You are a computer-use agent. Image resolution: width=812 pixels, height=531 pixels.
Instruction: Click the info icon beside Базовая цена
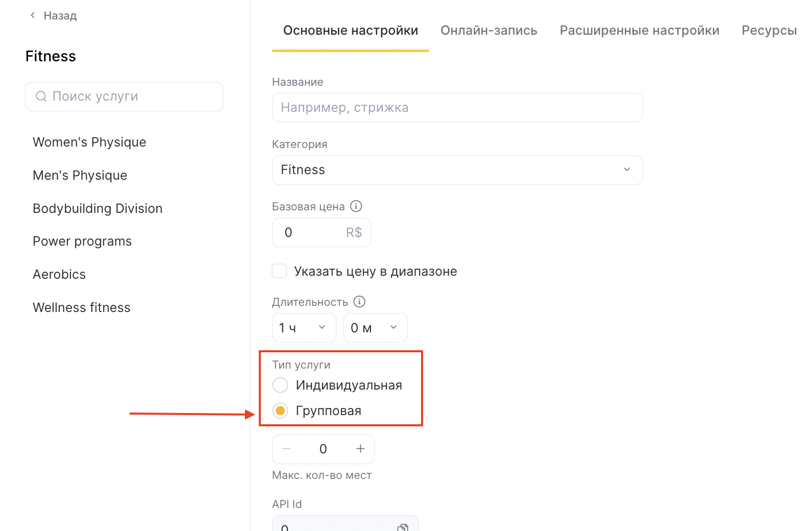pyautogui.click(x=356, y=206)
